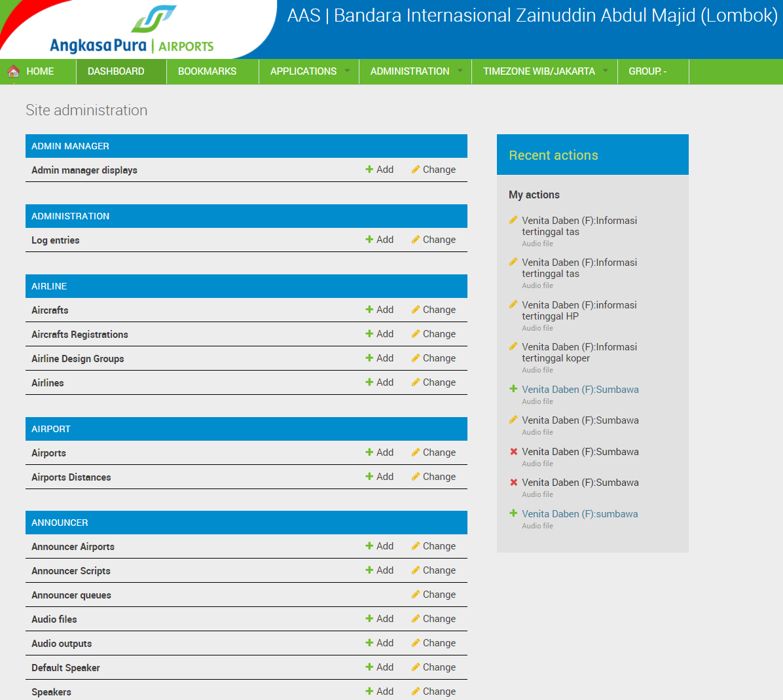783x700 pixels.
Task: Switch to the DASHBOARD tab
Action: click(116, 72)
